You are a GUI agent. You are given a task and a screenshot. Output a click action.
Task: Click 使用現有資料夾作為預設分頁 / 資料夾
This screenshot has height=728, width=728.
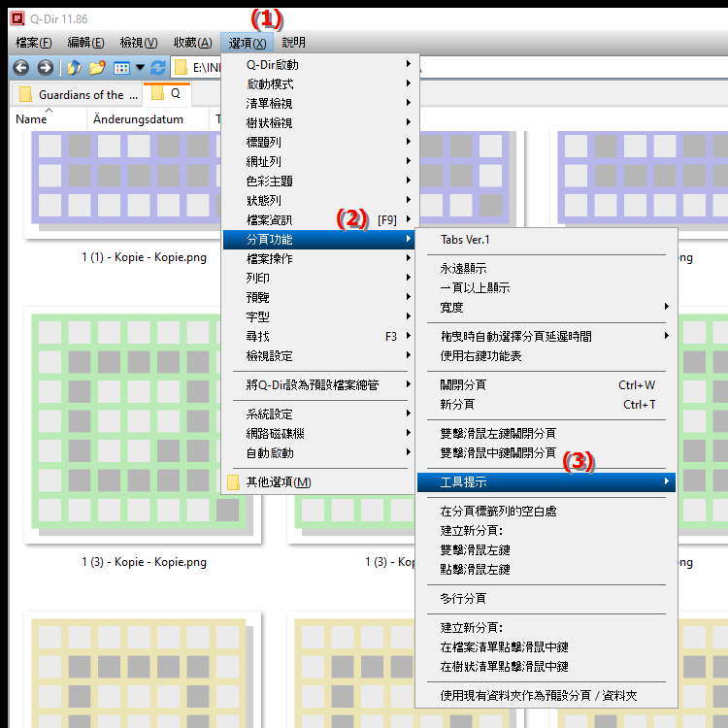[546, 696]
